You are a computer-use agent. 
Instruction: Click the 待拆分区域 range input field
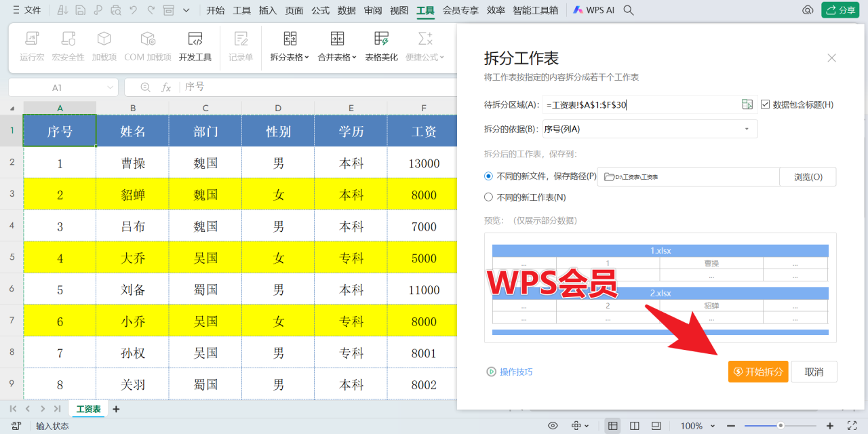641,104
